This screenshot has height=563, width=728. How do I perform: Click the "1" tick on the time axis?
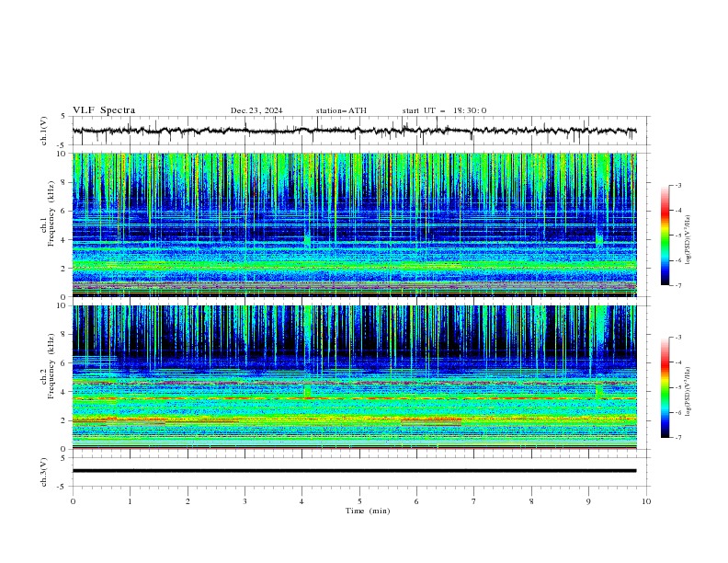click(130, 501)
